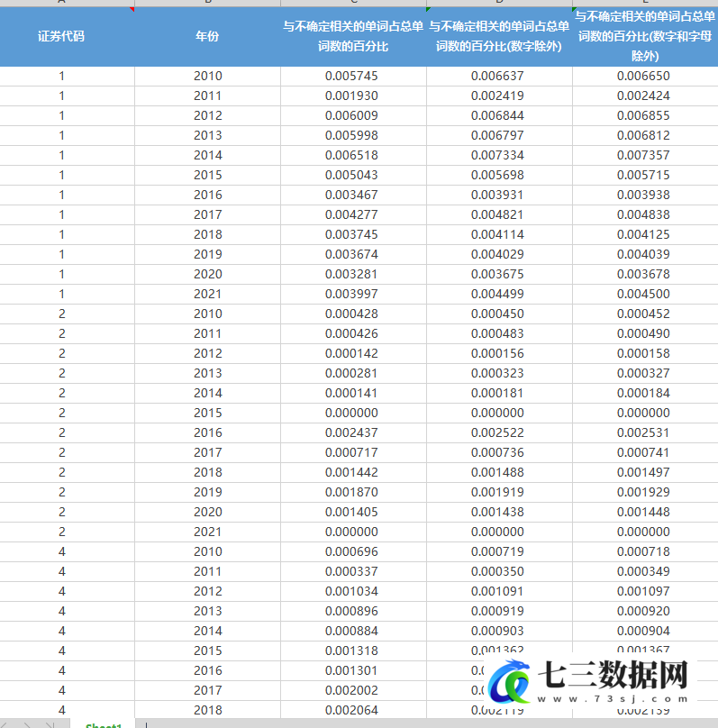Pick the cell showing 0.003281
This screenshot has height=728, width=718.
tap(353, 275)
